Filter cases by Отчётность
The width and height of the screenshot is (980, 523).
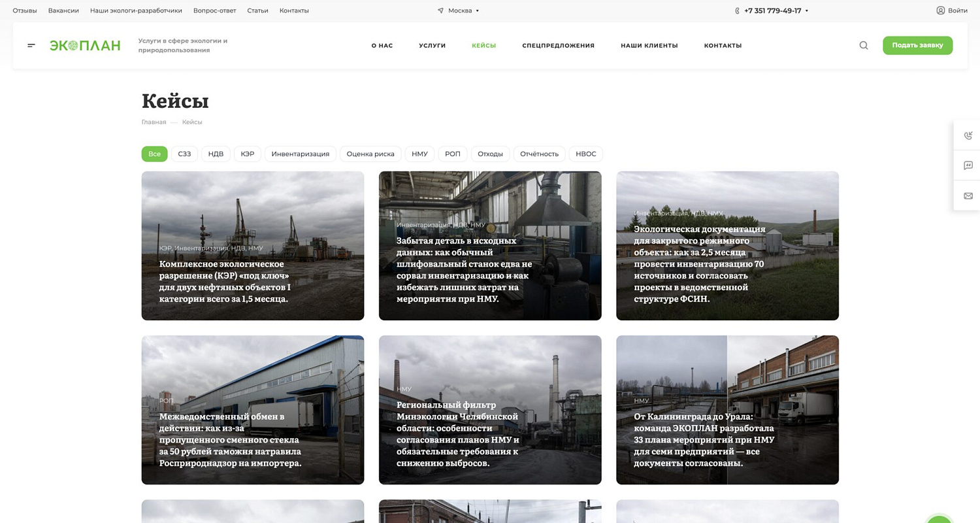[540, 154]
